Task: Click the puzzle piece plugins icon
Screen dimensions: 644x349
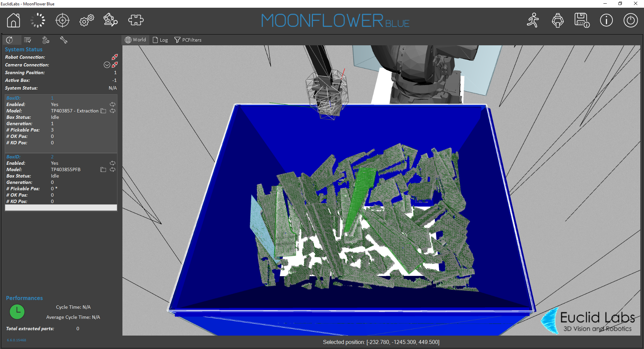Action: [x=136, y=20]
